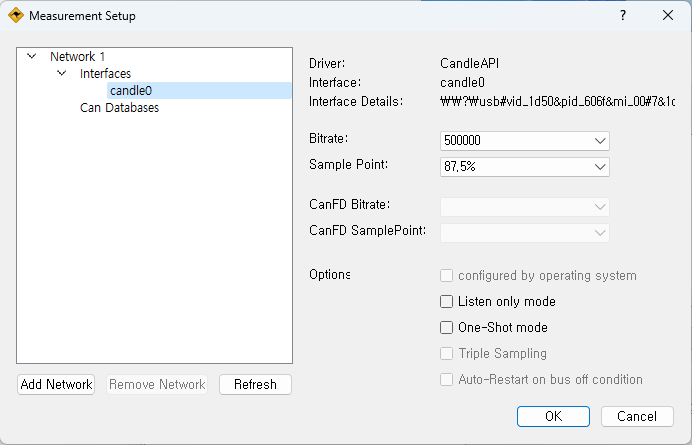Click the app logo icon in title bar
Viewport: 694px width, 446px height.
pyautogui.click(x=16, y=15)
